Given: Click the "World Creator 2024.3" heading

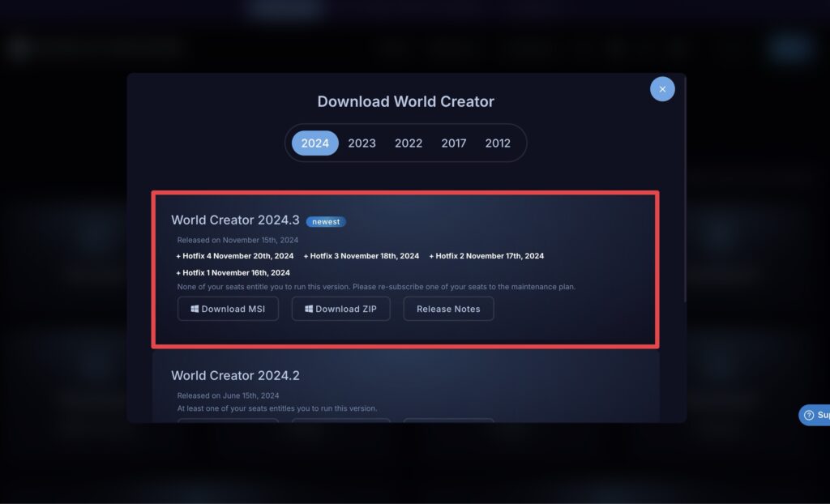Looking at the screenshot, I should pos(236,220).
